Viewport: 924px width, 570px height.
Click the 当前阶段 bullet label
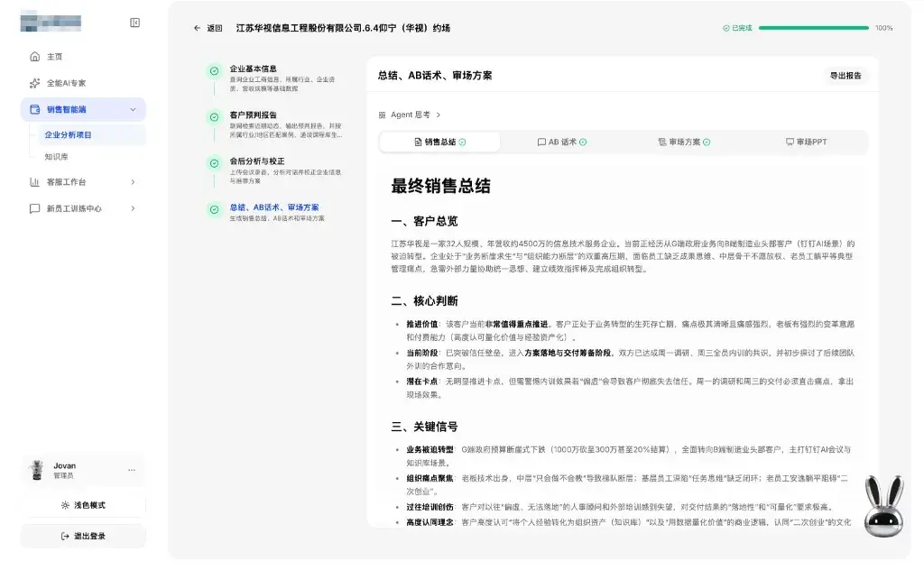[422, 353]
